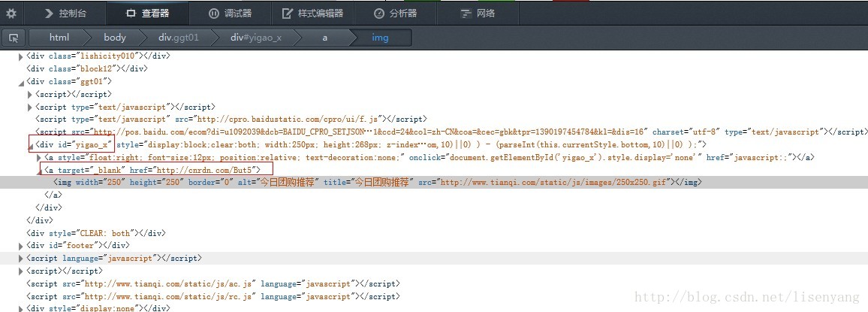Open the 样式编辑器 tab

313,13
